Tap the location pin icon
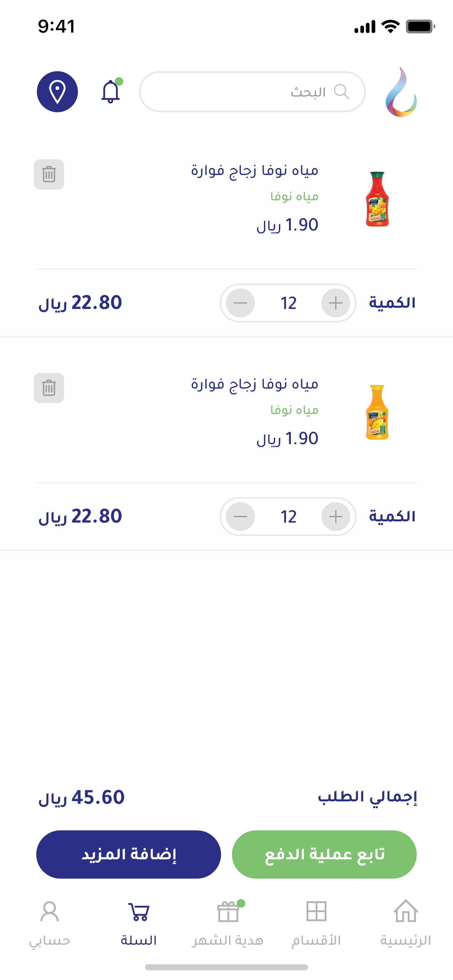Screen dimensions: 453x980 [x=57, y=92]
